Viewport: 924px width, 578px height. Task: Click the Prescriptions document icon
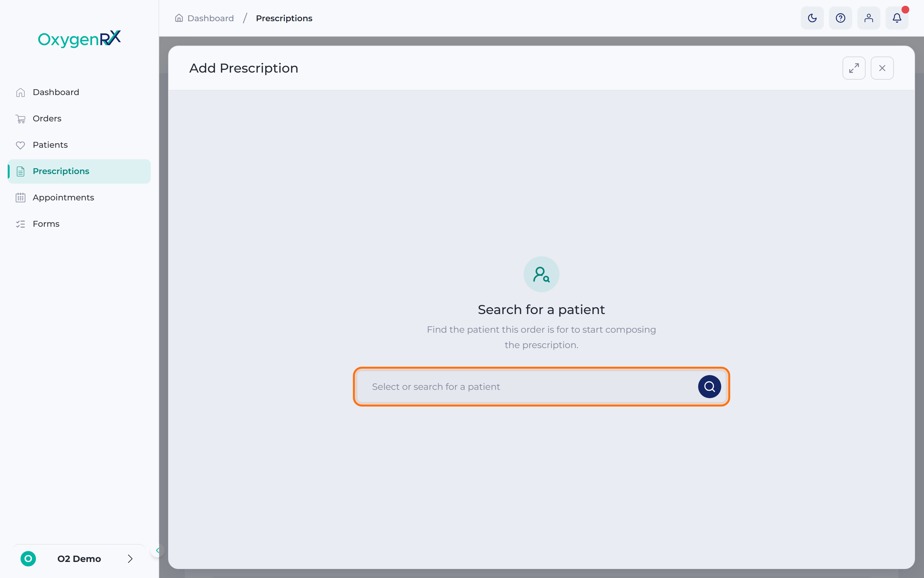pyautogui.click(x=21, y=172)
